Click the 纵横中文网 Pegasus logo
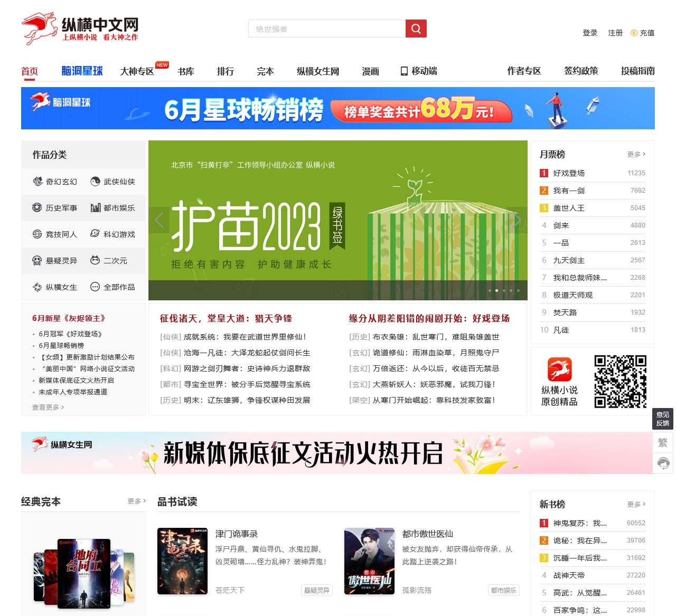Image resolution: width=676 pixels, height=616 pixels. point(80,29)
